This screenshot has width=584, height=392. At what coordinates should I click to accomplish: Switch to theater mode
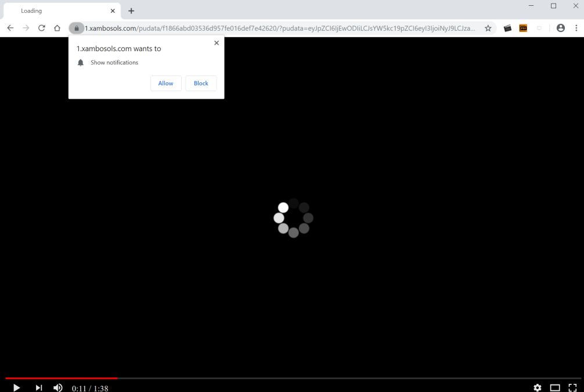point(555,387)
